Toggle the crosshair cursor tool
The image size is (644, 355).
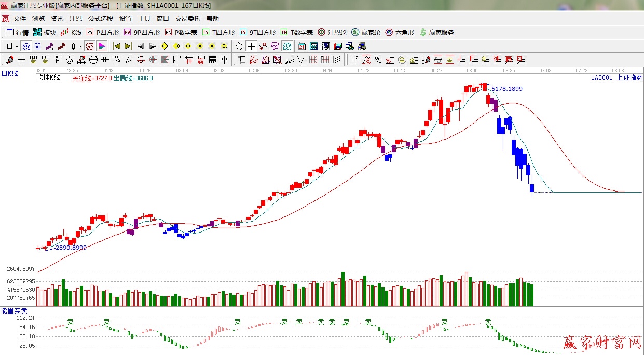pos(251,46)
